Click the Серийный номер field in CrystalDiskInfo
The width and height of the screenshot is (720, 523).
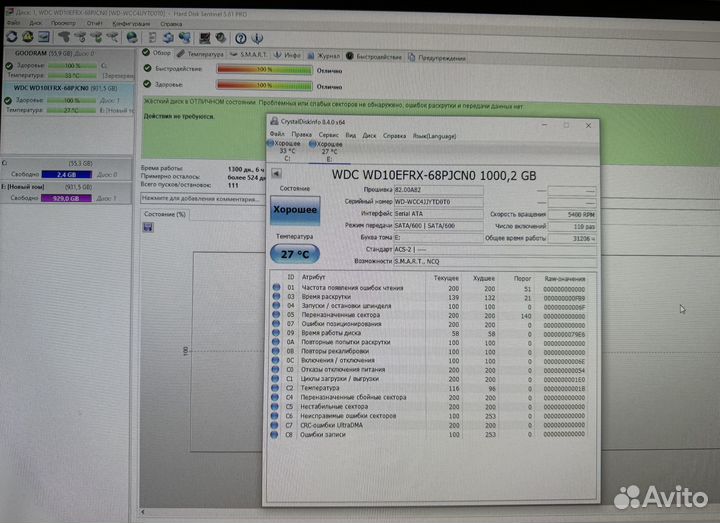tap(439, 202)
